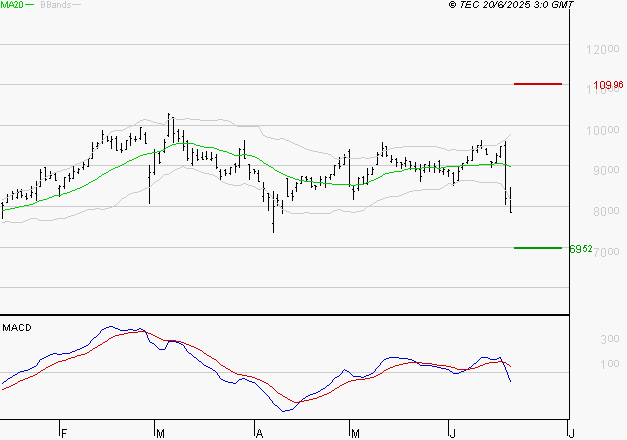Click the 12000 price axis label
627x440 pixels.
(x=603, y=49)
